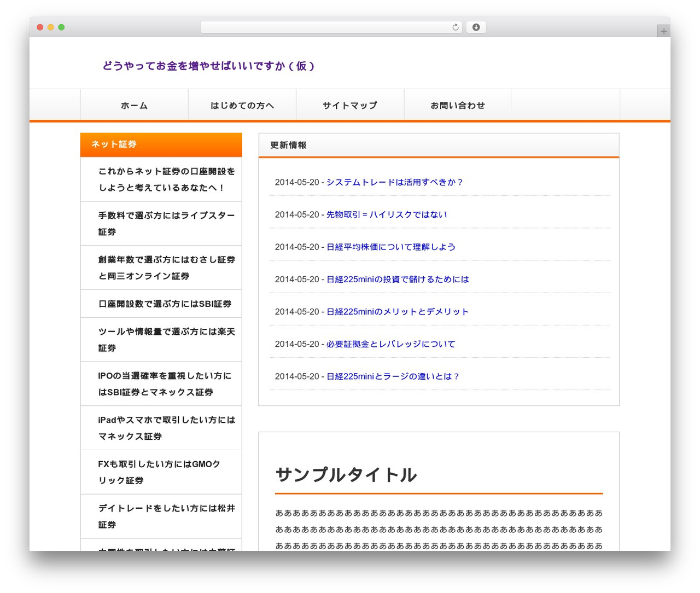Open the article 日経225miniとラージの違いとは？

click(x=393, y=376)
